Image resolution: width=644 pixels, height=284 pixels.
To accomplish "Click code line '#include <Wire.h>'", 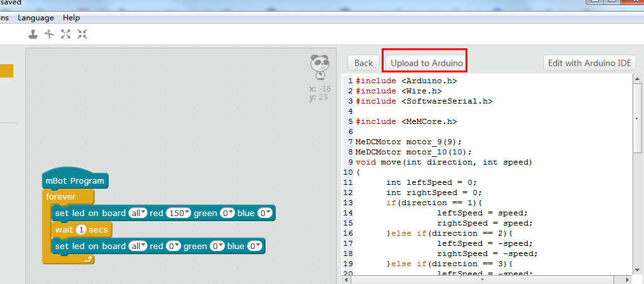I will click(398, 91).
